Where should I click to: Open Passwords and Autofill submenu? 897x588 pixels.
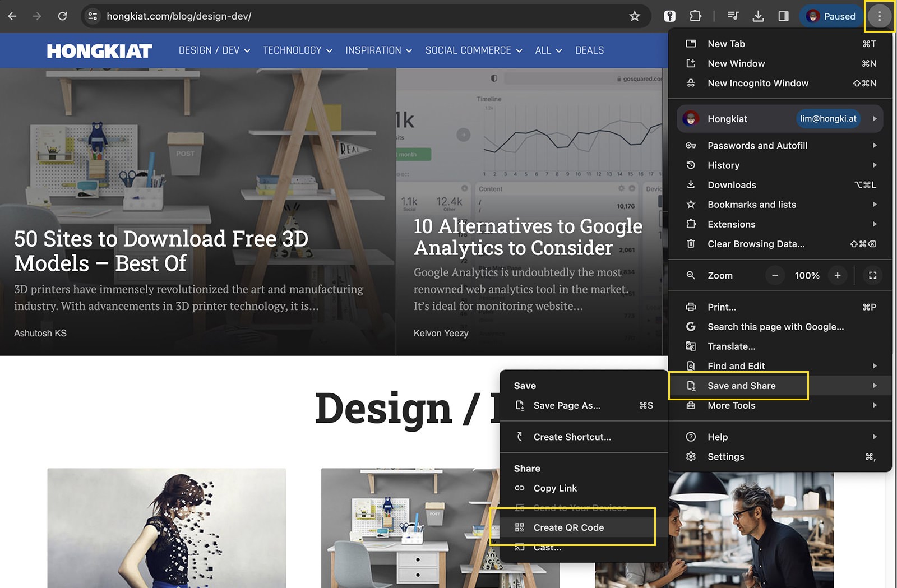(780, 146)
